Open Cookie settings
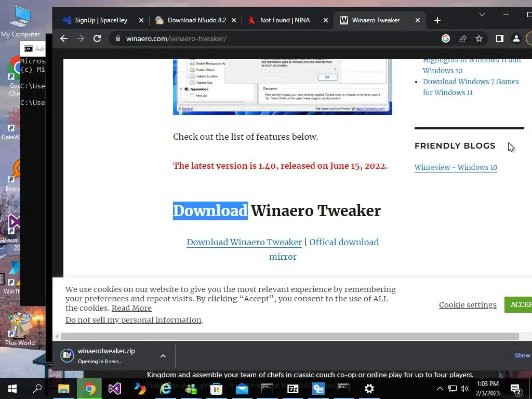532x399 pixels. (468, 305)
